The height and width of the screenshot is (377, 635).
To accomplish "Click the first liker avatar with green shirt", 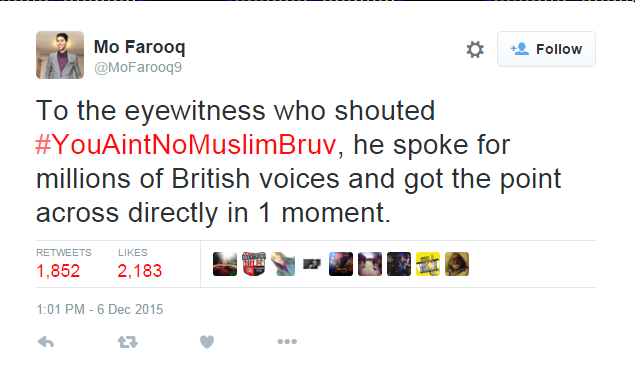I will tap(225, 264).
